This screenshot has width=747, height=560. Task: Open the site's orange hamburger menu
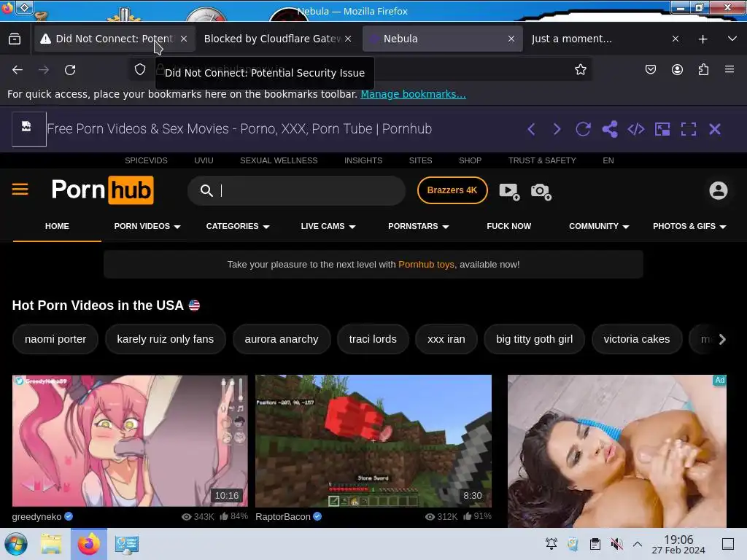tap(20, 190)
